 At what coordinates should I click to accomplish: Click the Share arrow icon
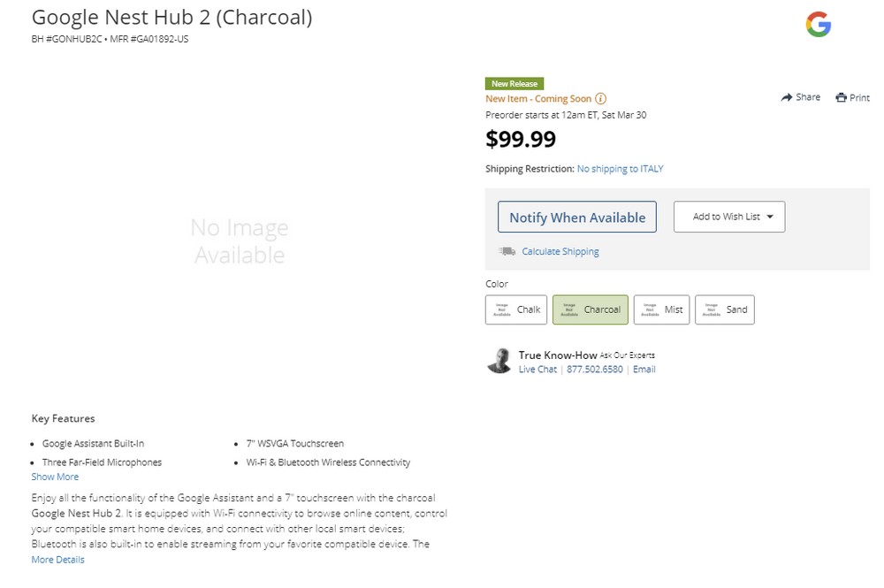click(787, 97)
